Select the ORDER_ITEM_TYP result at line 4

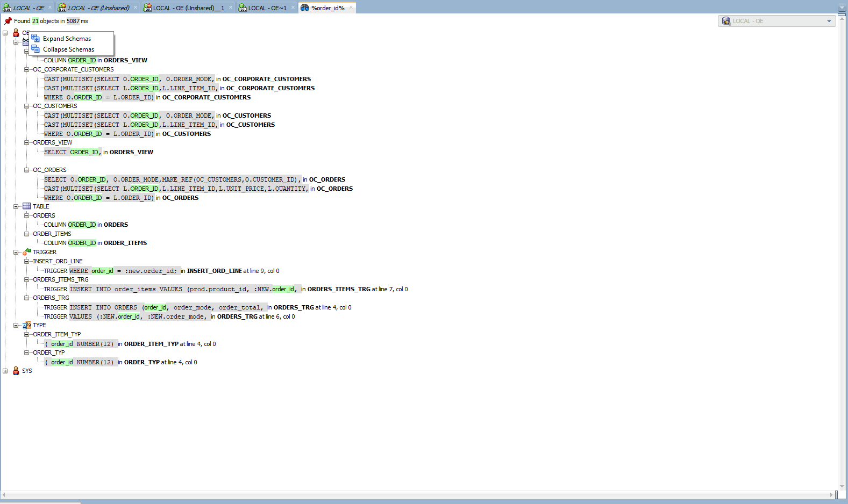point(130,344)
